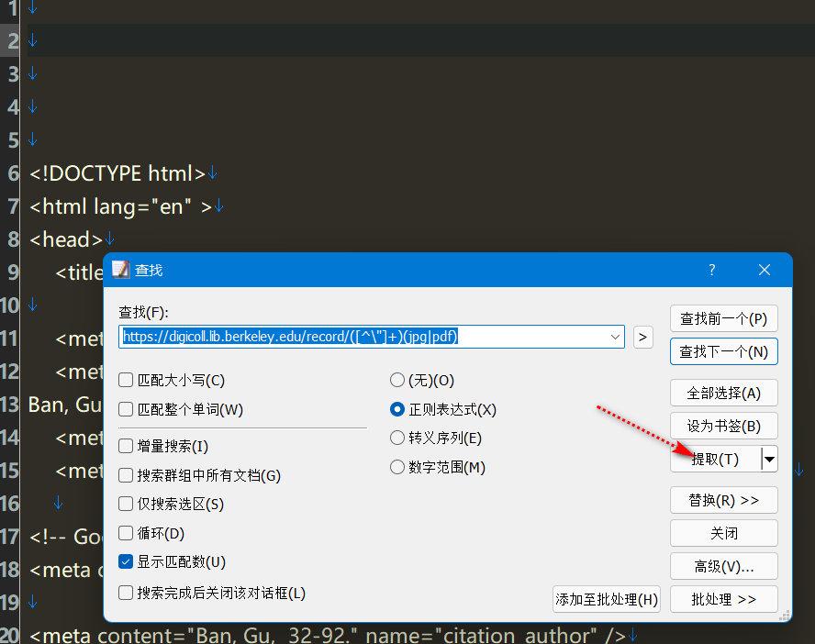Viewport: 815px width, 644px height.
Task: Open the arrow next to 提取(T)
Action: (769, 459)
